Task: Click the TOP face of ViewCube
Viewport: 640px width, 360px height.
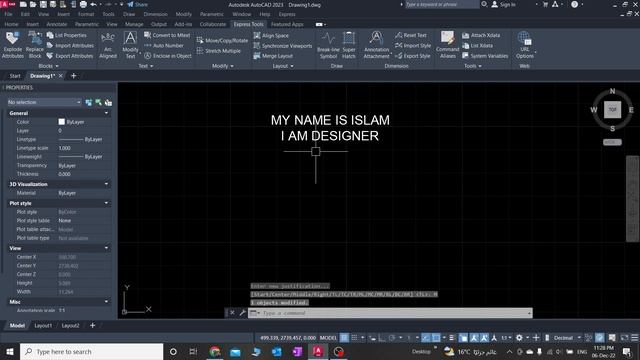Action: point(612,109)
